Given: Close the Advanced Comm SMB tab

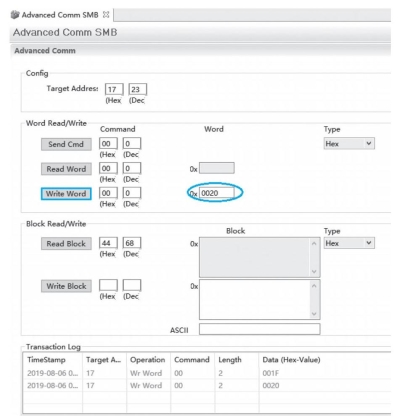Looking at the screenshot, I should 106,15.
